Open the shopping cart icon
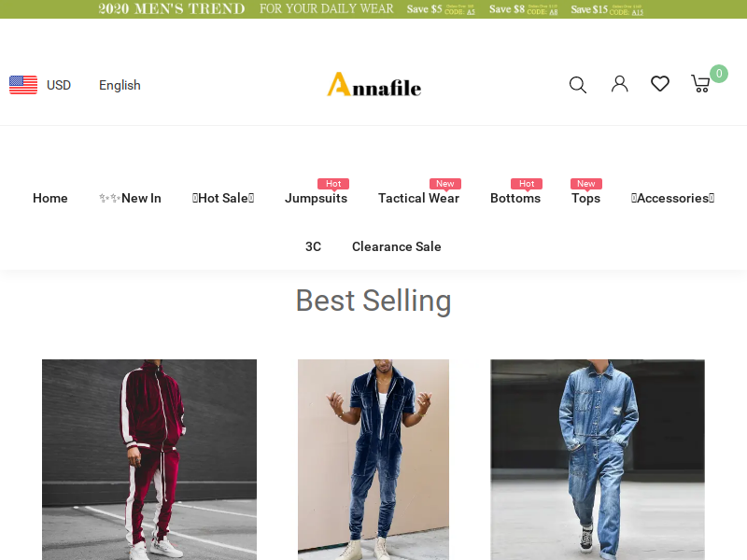Viewport: 747px width, 560px height. 701,83
